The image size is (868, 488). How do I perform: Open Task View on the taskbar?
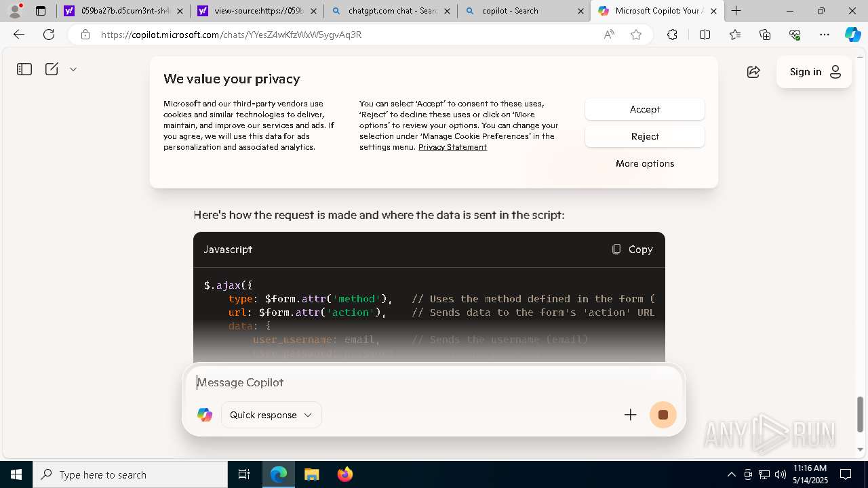244,474
